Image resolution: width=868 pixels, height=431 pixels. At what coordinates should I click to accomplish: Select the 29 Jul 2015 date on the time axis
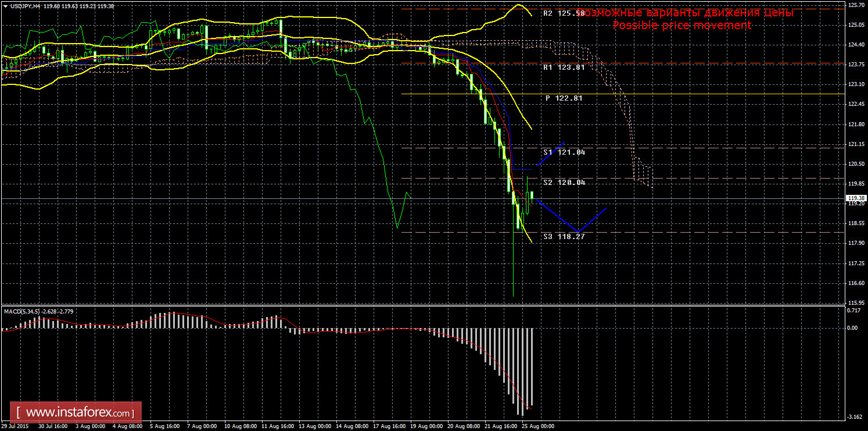click(16, 426)
